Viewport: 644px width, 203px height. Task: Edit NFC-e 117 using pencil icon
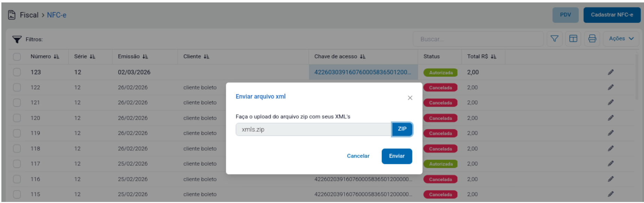point(611,164)
